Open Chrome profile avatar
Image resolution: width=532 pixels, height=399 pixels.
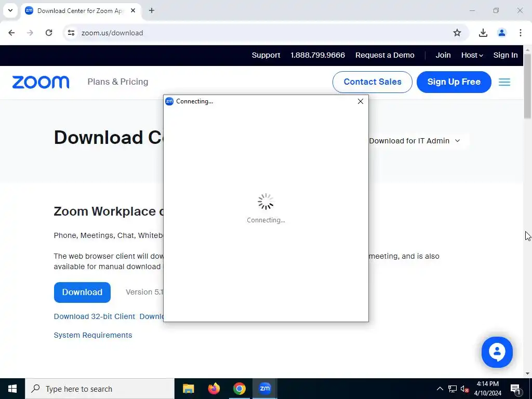[x=501, y=33]
